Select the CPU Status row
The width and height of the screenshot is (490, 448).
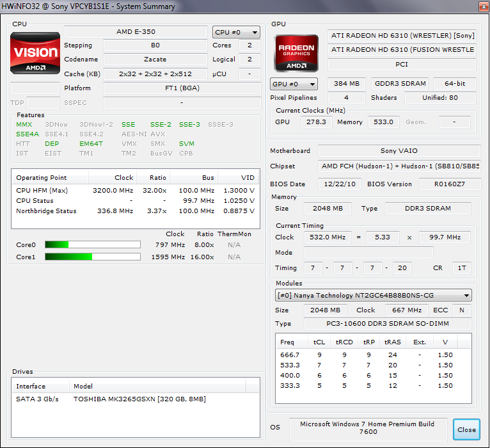136,201
